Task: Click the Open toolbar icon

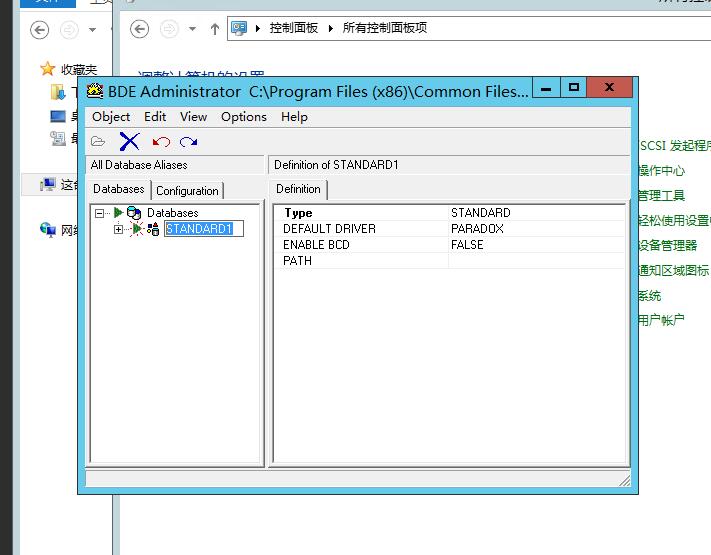Action: point(98,141)
